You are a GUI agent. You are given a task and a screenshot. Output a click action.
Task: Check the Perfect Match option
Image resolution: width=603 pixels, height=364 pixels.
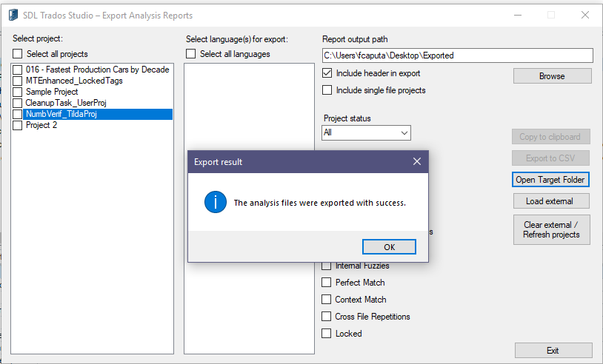pos(326,283)
